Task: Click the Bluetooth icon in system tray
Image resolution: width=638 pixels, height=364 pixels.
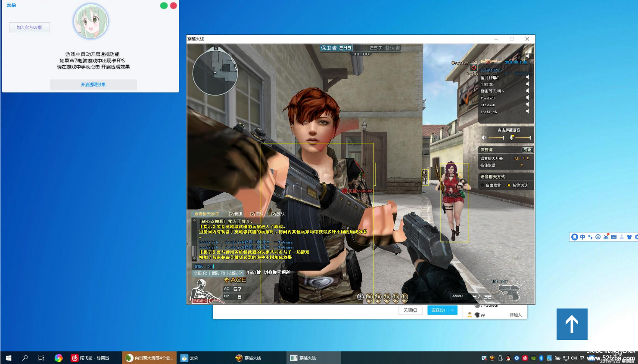Action: tap(541, 358)
